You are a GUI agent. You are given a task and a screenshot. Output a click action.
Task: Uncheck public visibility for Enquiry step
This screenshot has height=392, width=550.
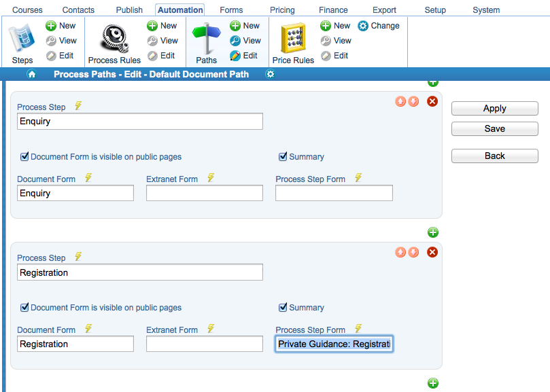(24, 156)
